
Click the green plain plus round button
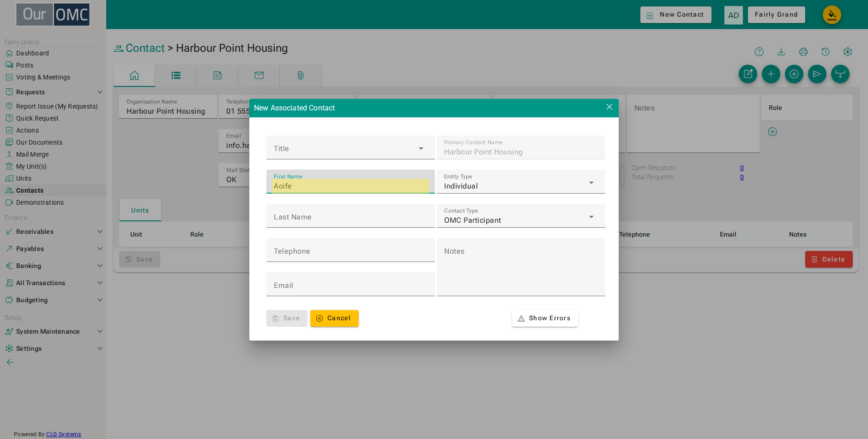[771, 74]
